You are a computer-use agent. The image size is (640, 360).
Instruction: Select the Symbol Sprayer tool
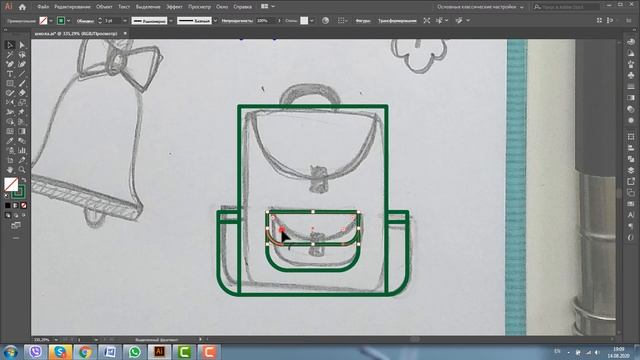click(10, 151)
